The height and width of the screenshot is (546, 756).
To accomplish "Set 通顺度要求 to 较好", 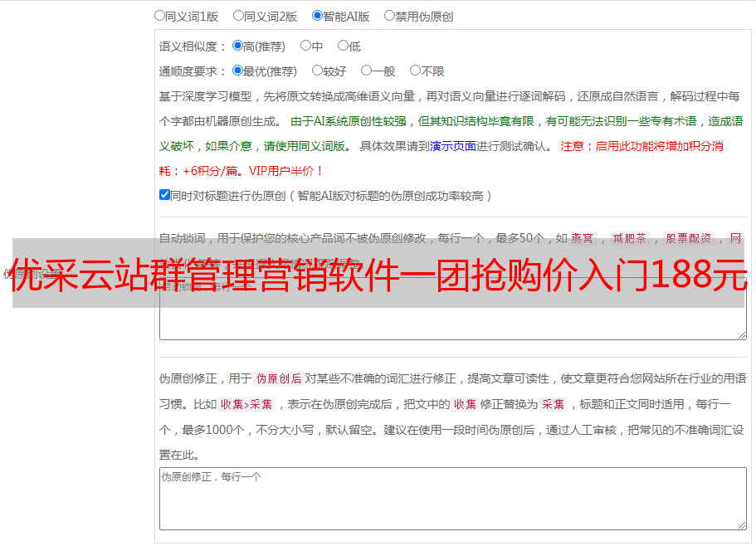I will coord(317,71).
